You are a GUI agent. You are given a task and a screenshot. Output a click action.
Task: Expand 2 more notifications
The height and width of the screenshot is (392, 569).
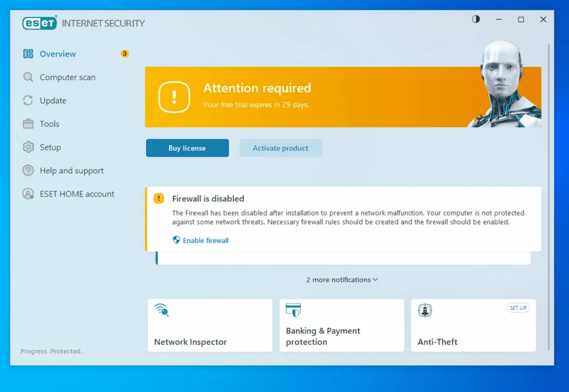[342, 280]
